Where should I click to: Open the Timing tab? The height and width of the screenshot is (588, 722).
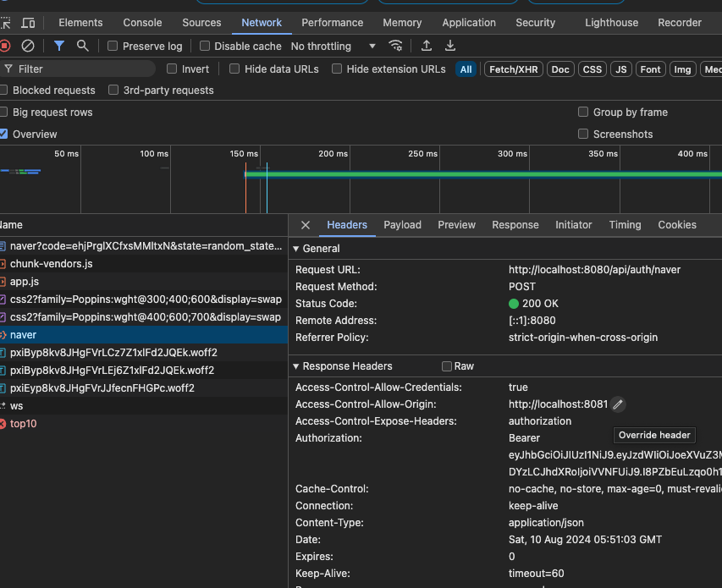click(x=625, y=225)
